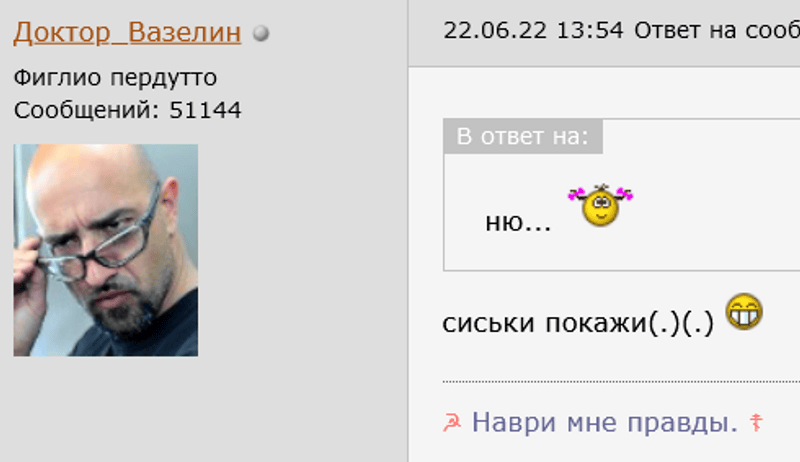The width and height of the screenshot is (800, 462).
Task: Click the red hammer and sickle signature icon
Action: pos(452,423)
